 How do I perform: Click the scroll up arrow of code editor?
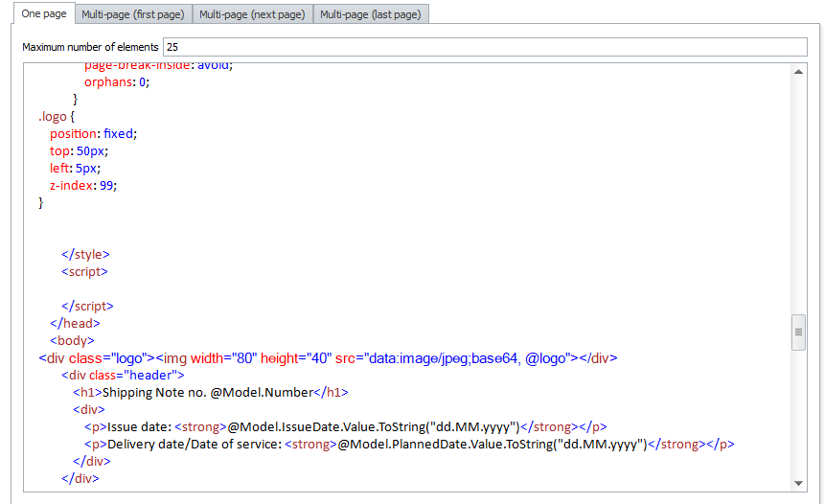click(x=798, y=72)
